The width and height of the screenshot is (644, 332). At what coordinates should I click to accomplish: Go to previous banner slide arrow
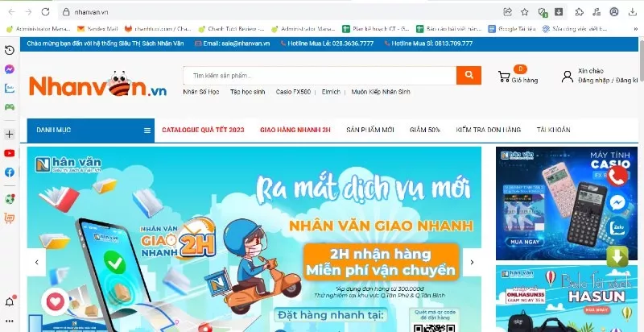(x=36, y=262)
